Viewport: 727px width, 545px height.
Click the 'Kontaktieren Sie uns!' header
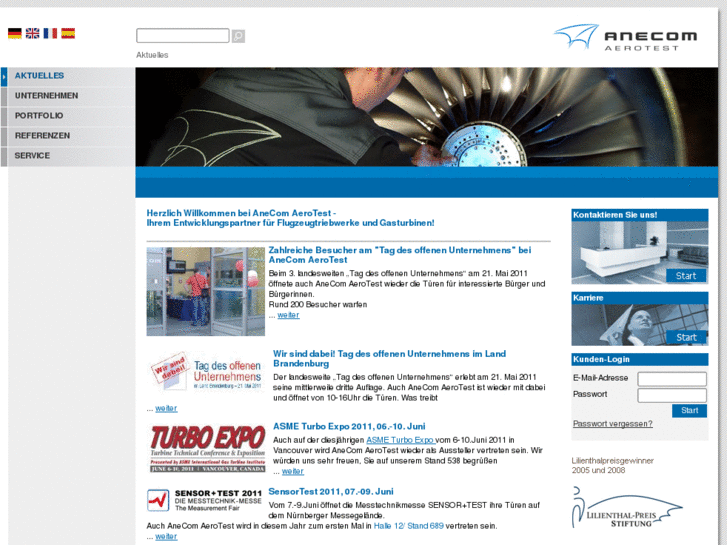point(640,215)
